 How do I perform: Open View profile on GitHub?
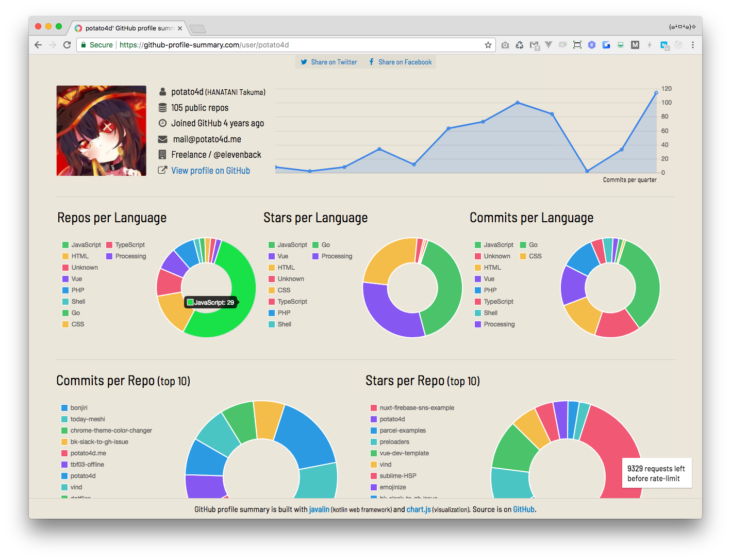[210, 170]
